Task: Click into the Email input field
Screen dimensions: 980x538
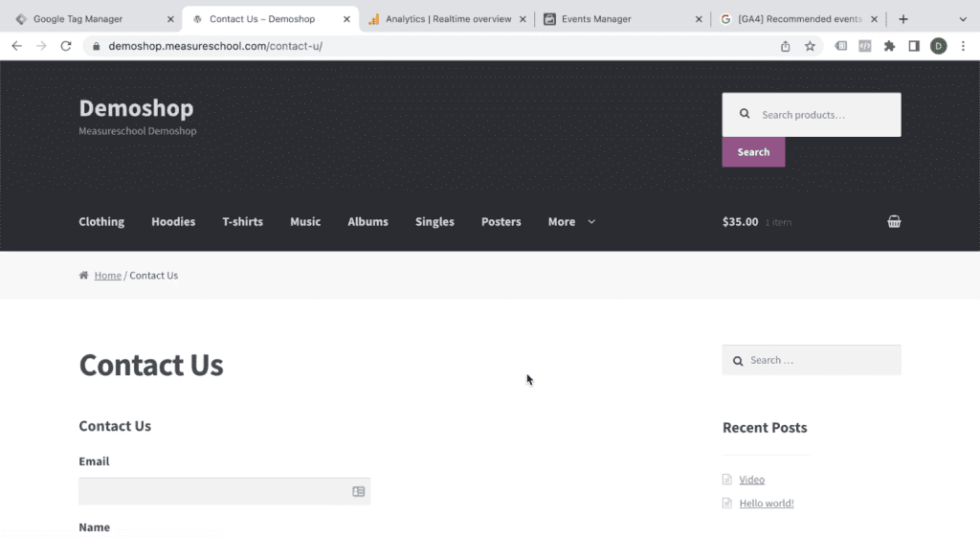Action: coord(224,491)
